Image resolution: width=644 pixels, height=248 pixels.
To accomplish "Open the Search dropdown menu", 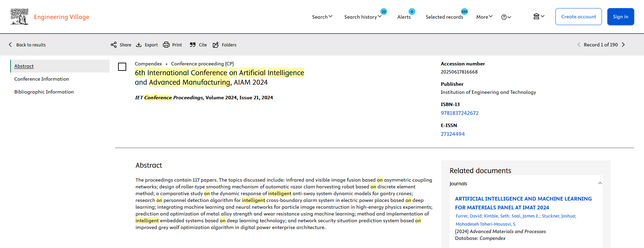I will (322, 17).
